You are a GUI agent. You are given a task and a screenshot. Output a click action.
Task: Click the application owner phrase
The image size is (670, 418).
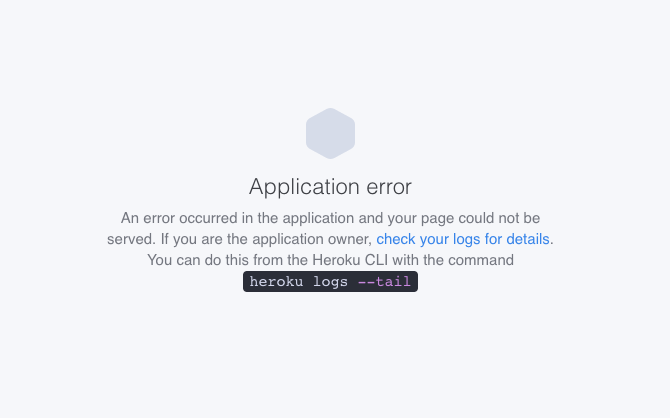click(312, 239)
